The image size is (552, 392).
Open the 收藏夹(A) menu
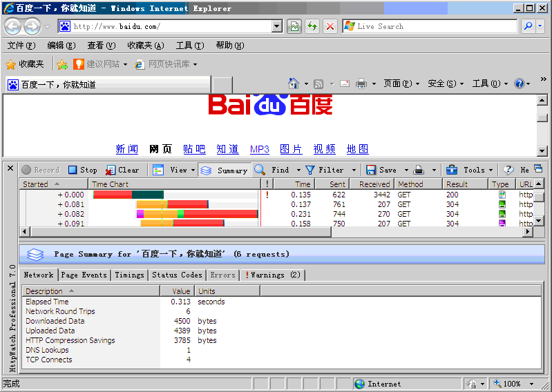[146, 46]
